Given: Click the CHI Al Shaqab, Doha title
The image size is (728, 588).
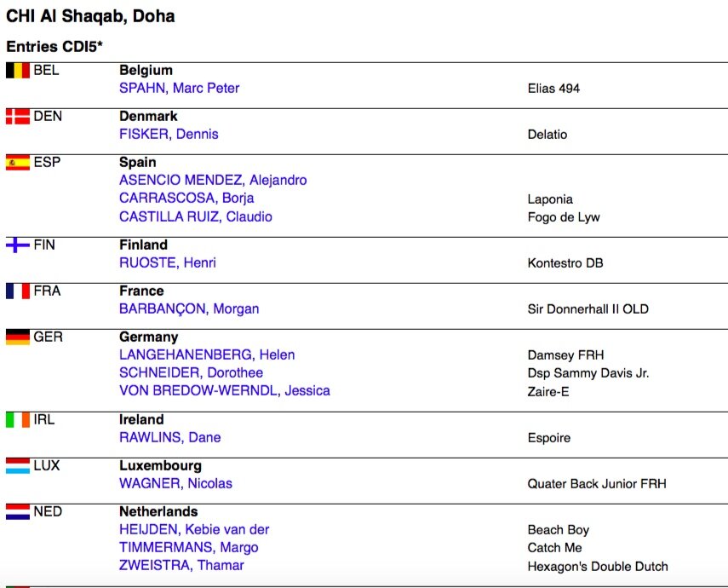Looking at the screenshot, I should coord(90,16).
